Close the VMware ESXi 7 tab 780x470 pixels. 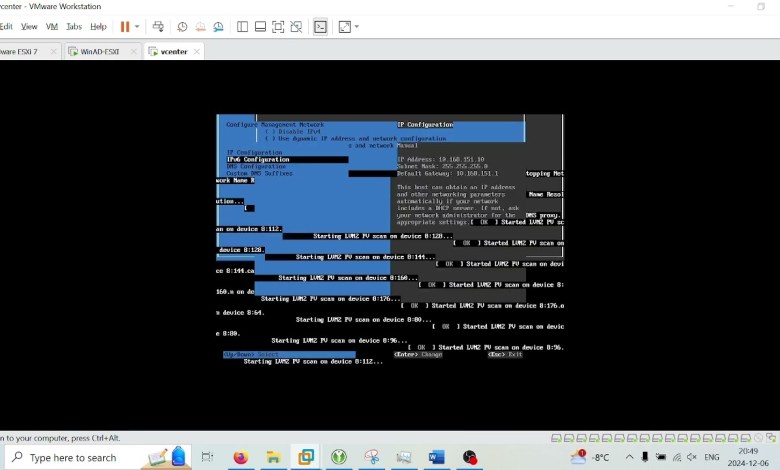tap(53, 51)
